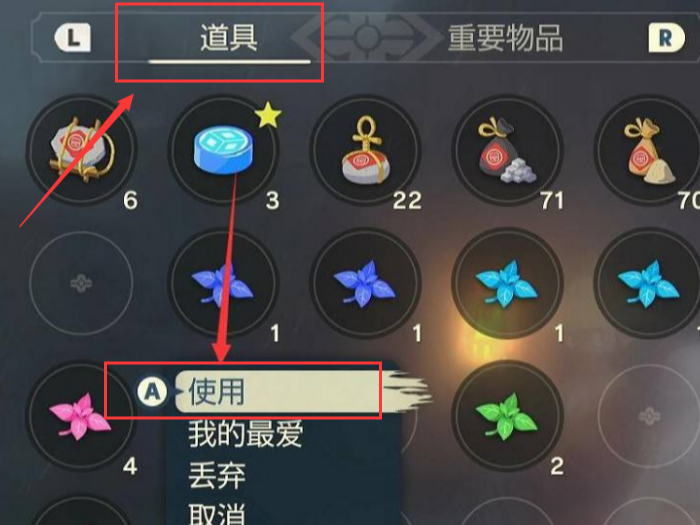Switch to the 道具 tab
Viewport: 700px width, 525px height.
click(229, 38)
